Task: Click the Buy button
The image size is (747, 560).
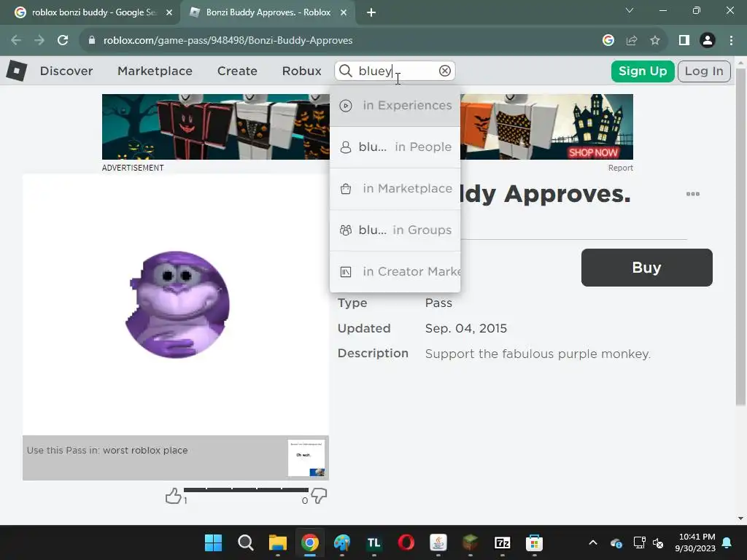Action: click(x=646, y=268)
